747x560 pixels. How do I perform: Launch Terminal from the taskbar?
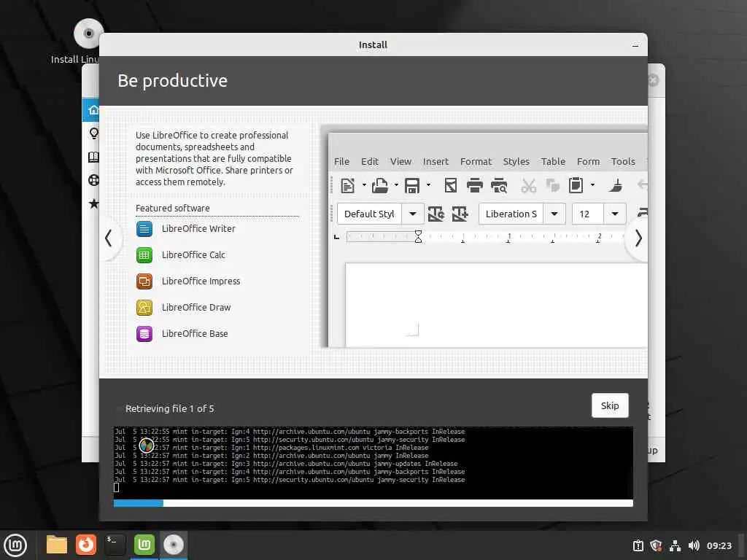coord(115,545)
